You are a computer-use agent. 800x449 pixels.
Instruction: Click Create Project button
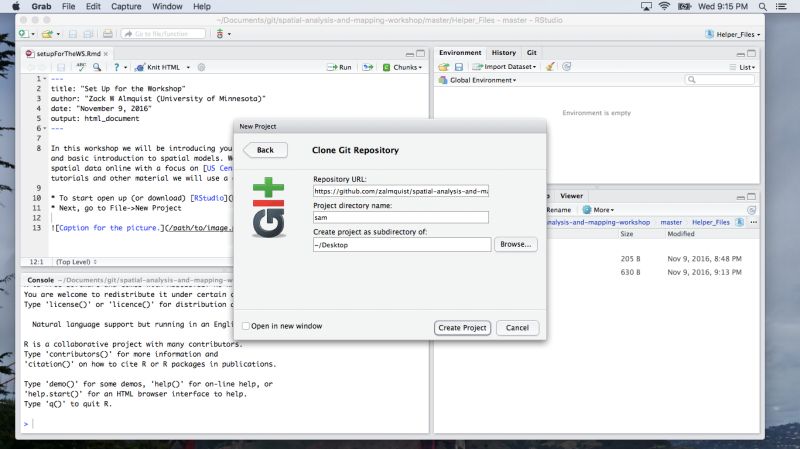point(462,328)
